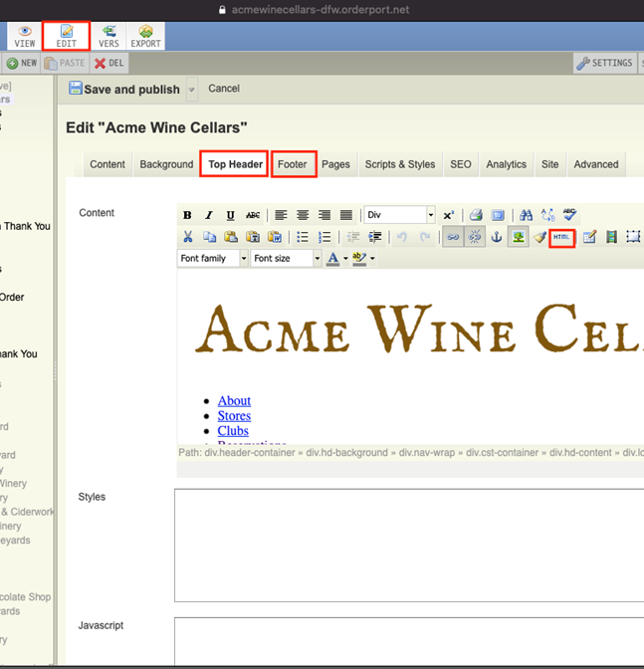The width and height of the screenshot is (644, 669).
Task: Apply superscript formatting
Action: (x=448, y=215)
